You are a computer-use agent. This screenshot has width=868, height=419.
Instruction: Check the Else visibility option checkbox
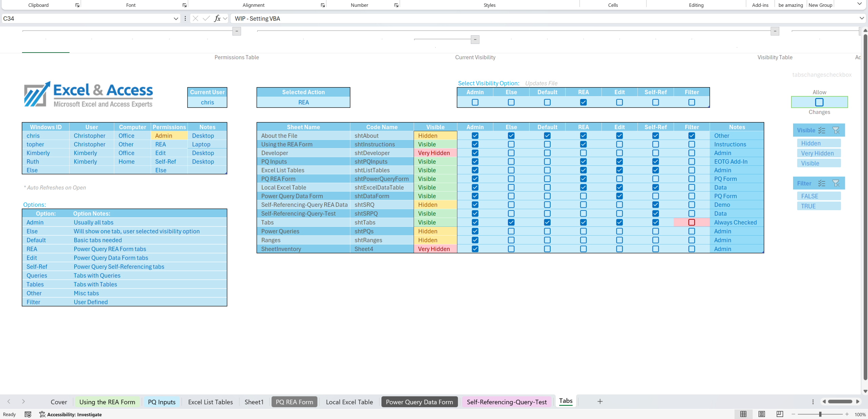click(511, 102)
